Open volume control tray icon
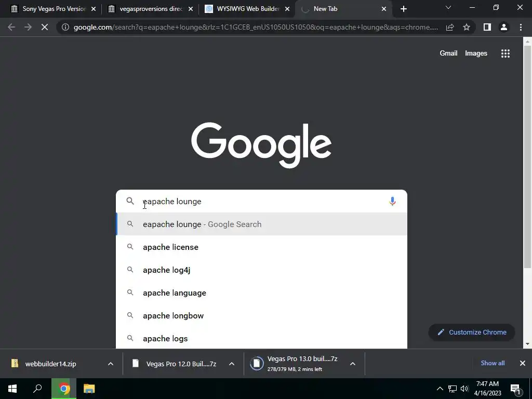 [x=464, y=389]
